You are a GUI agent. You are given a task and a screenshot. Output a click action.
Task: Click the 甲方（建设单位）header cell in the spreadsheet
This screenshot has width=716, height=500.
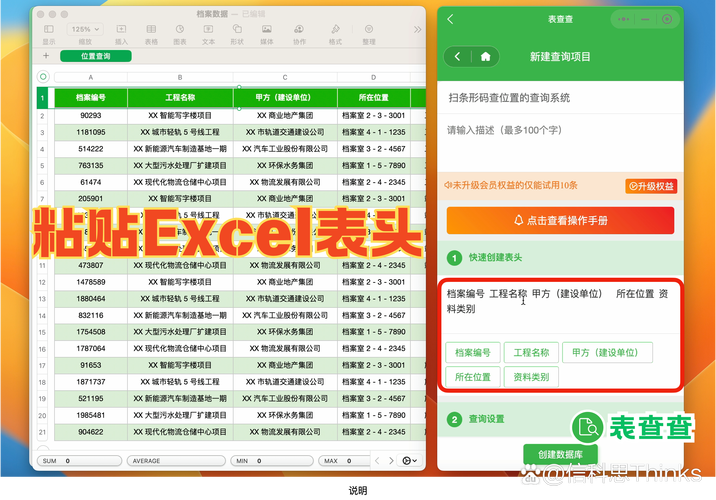tap(285, 98)
